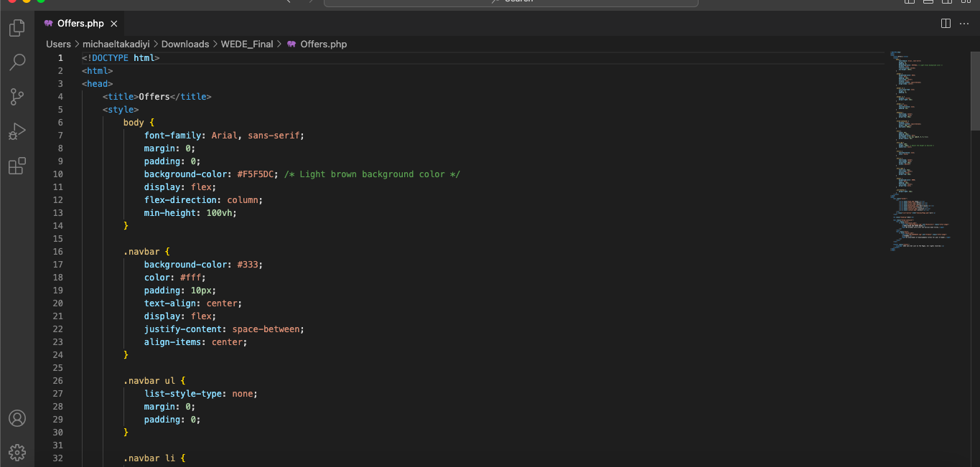Click the closing brace on line 24
This screenshot has height=467, width=980.
pyautogui.click(x=126, y=355)
